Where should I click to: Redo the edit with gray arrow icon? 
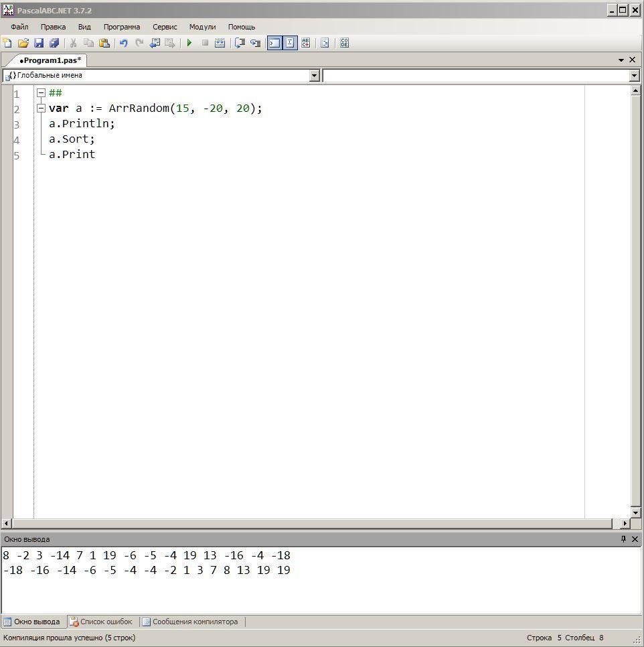coord(139,43)
